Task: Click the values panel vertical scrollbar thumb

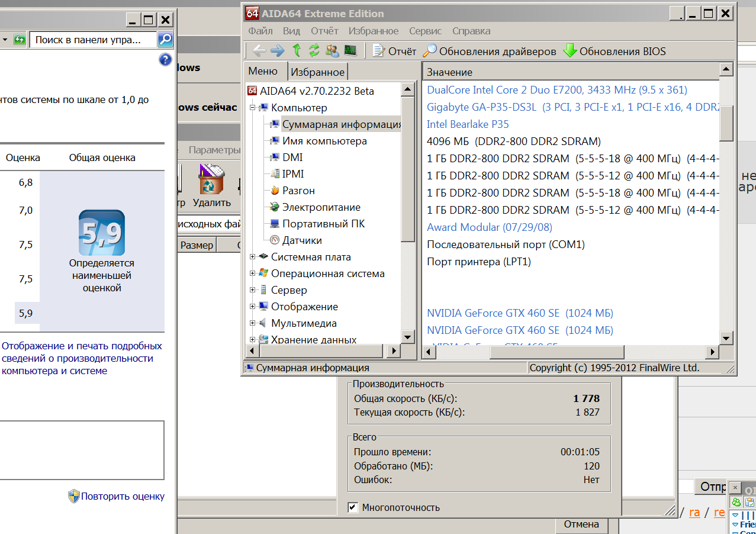Action: 727,123
